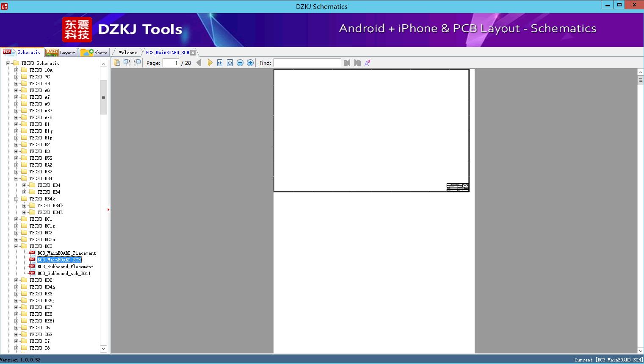
Task: Collapse the TECNO BB4 parent folder
Action: tap(16, 178)
